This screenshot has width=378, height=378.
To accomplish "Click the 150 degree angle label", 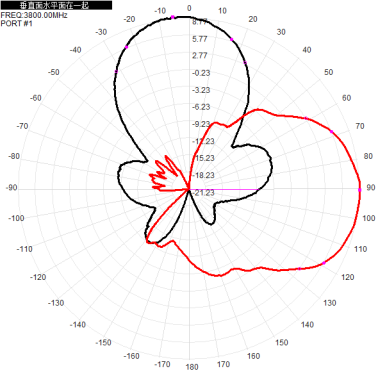I will coord(282,342).
